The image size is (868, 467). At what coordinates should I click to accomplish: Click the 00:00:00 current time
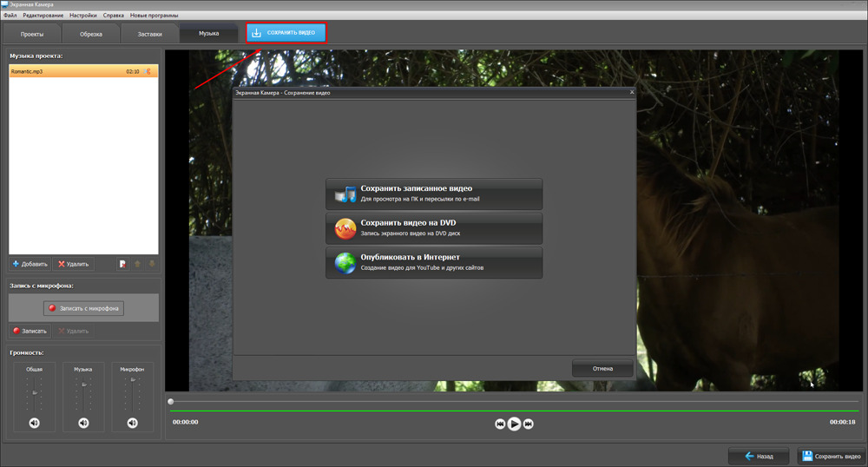(186, 422)
